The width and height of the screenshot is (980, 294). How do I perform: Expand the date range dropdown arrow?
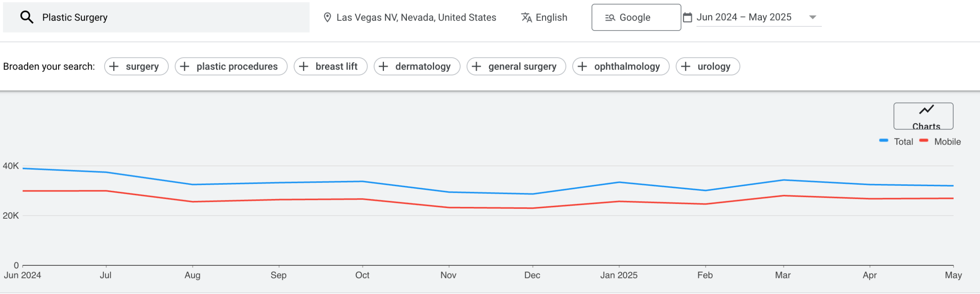tap(812, 18)
